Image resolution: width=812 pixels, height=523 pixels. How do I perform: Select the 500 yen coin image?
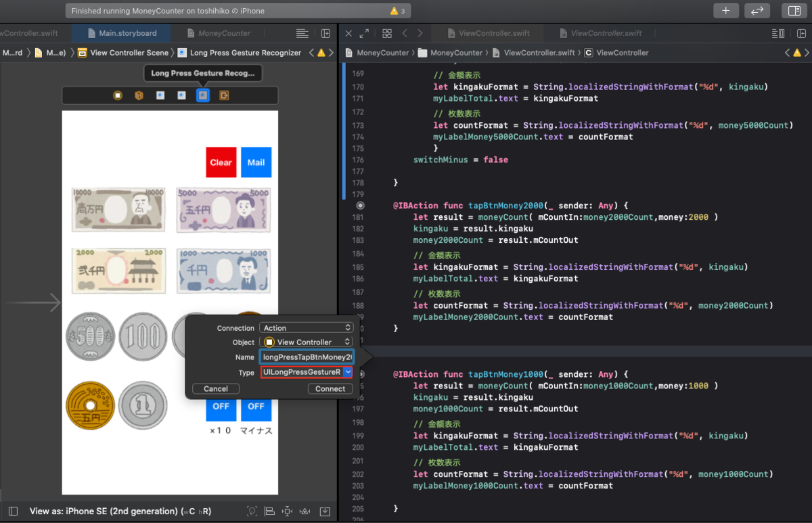[91, 336]
